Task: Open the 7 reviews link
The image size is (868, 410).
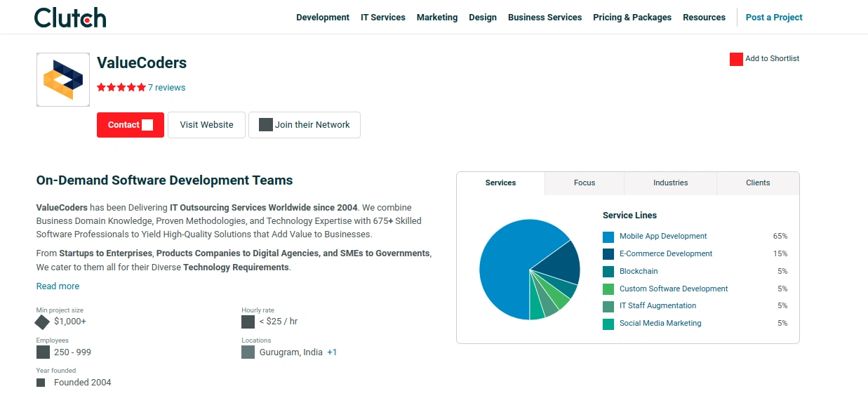Action: [x=167, y=88]
